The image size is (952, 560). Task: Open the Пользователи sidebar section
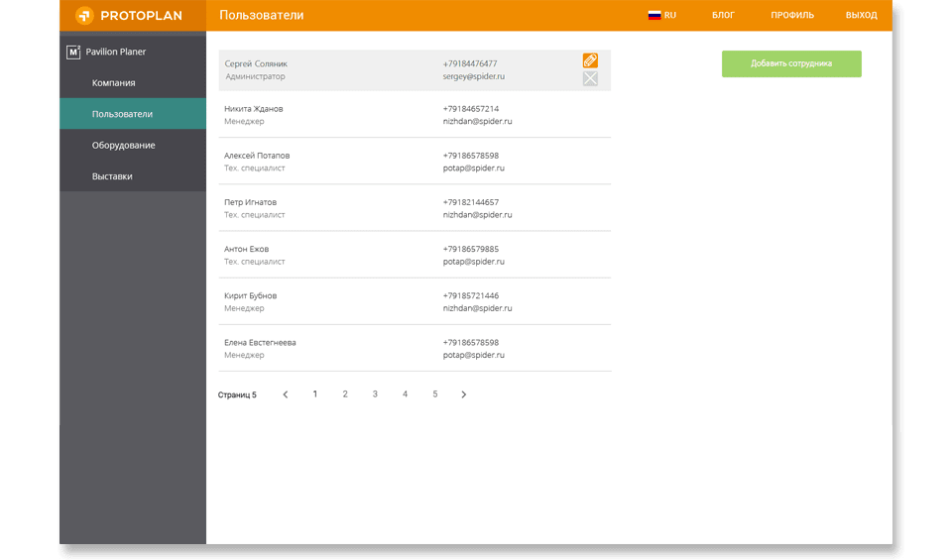[133, 113]
